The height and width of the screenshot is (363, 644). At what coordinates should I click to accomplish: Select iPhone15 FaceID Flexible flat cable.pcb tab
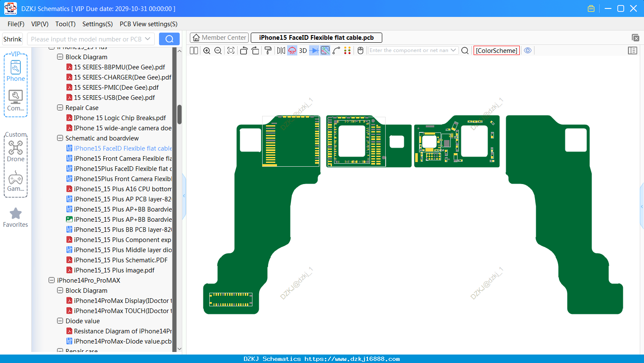[316, 38]
